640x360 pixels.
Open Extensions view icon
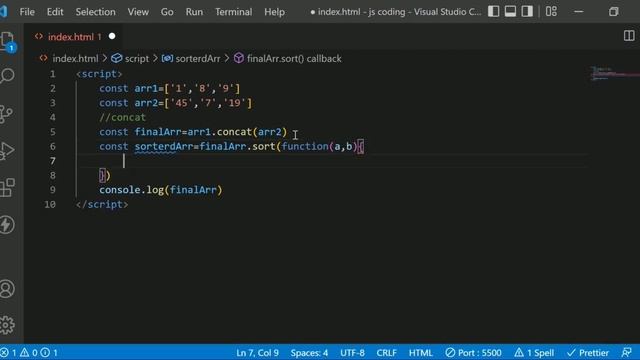pos(7,188)
